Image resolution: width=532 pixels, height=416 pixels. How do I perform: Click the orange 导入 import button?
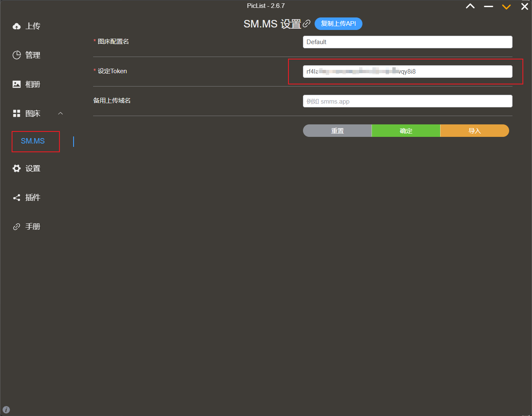pos(475,131)
